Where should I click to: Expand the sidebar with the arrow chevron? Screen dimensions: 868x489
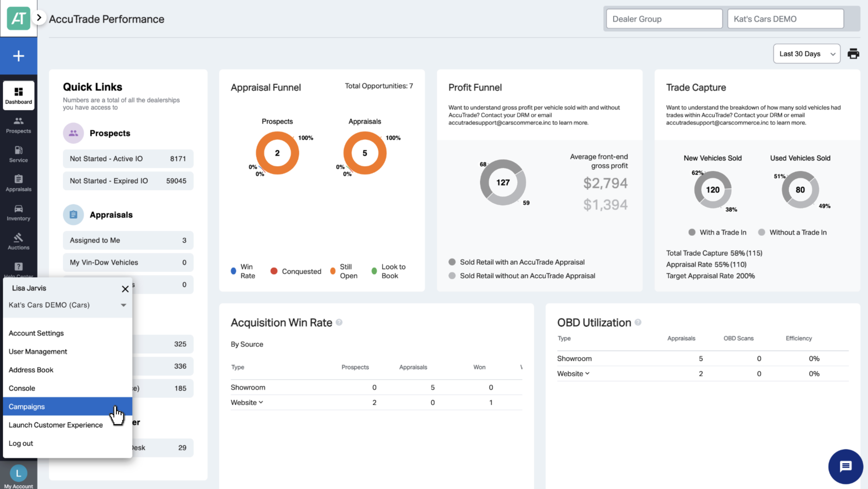tap(39, 18)
